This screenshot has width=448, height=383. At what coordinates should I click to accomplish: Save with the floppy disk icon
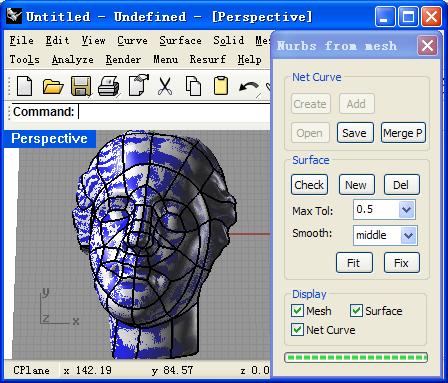click(x=81, y=86)
